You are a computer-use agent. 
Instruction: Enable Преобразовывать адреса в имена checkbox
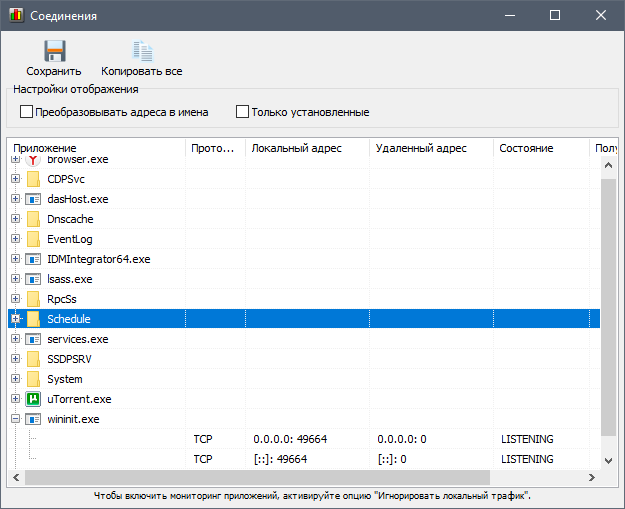click(x=26, y=112)
